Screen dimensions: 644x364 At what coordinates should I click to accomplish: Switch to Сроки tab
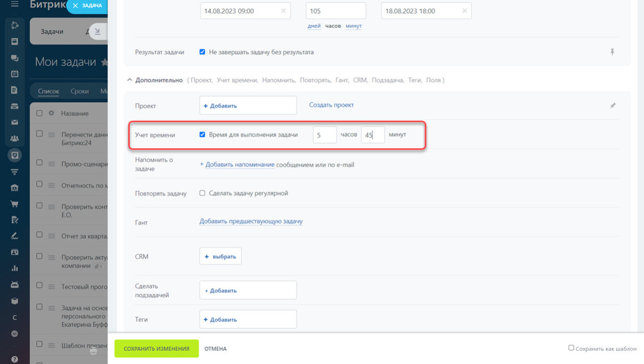click(x=79, y=91)
